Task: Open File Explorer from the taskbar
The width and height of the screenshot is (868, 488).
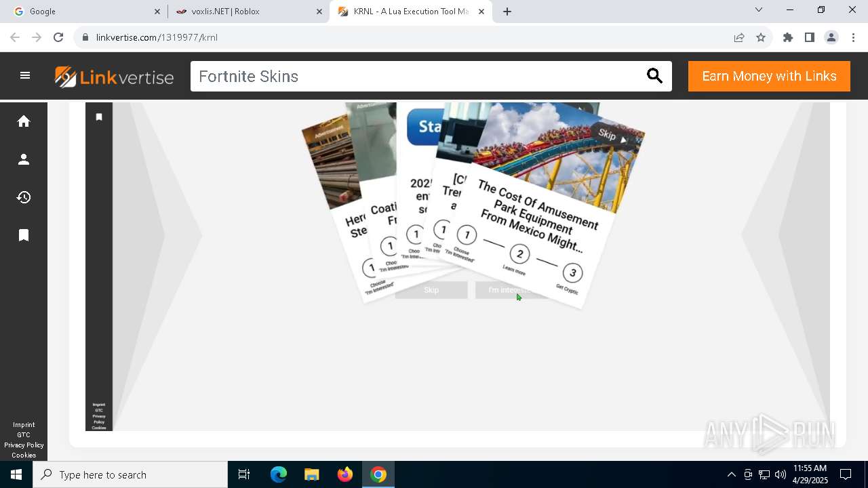Action: pos(312,474)
